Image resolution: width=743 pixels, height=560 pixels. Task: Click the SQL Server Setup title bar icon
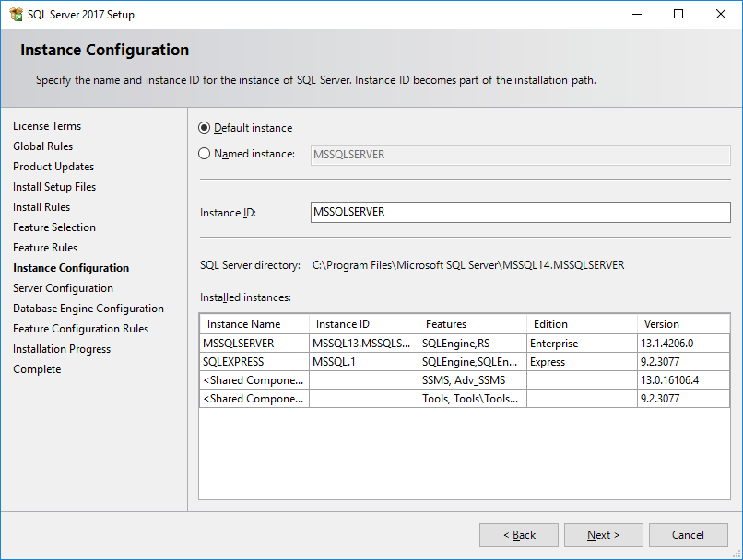pyautogui.click(x=16, y=14)
